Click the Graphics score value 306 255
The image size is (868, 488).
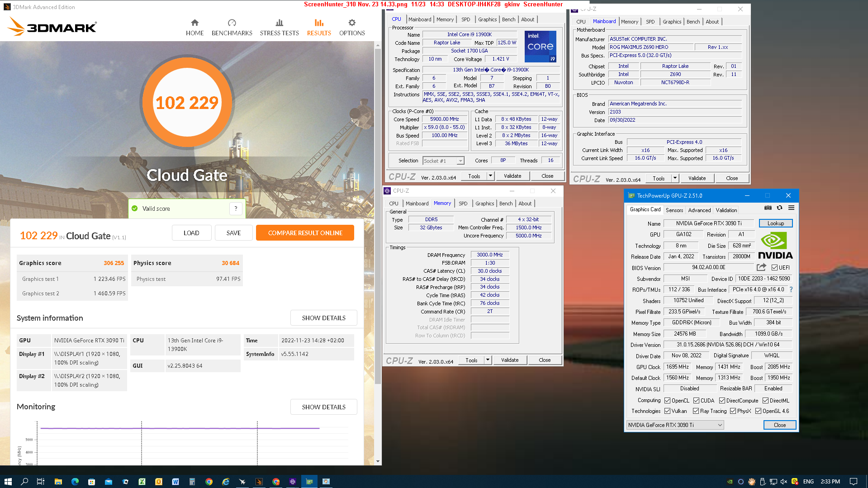coord(114,263)
